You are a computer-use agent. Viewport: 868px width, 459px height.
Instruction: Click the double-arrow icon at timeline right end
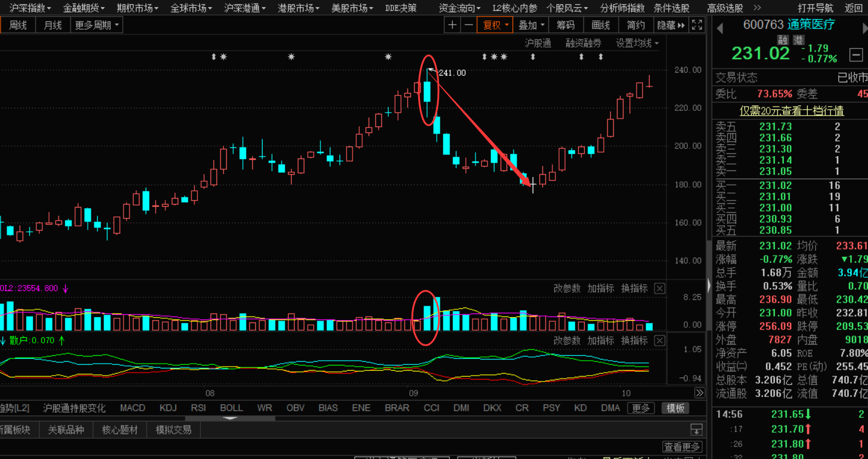coord(699,393)
